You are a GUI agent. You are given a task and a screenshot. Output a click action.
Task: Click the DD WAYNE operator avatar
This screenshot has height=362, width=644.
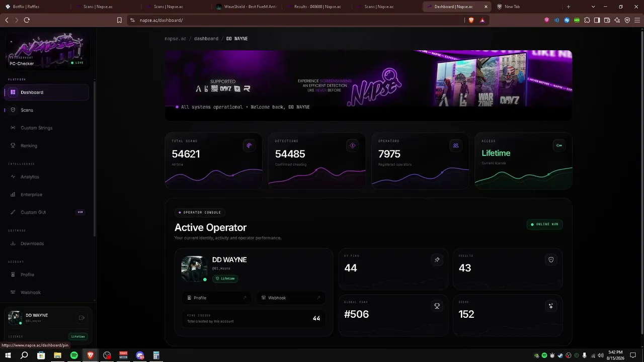click(194, 268)
